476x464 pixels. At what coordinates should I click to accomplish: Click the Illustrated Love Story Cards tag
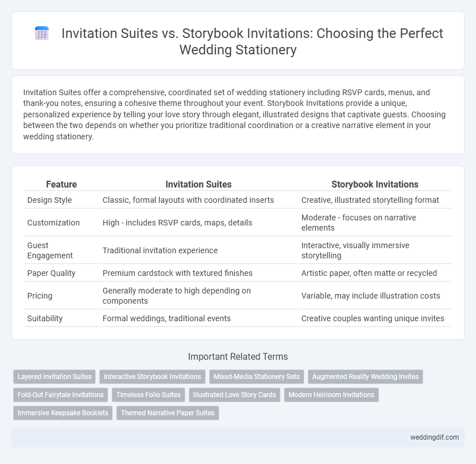click(x=235, y=395)
